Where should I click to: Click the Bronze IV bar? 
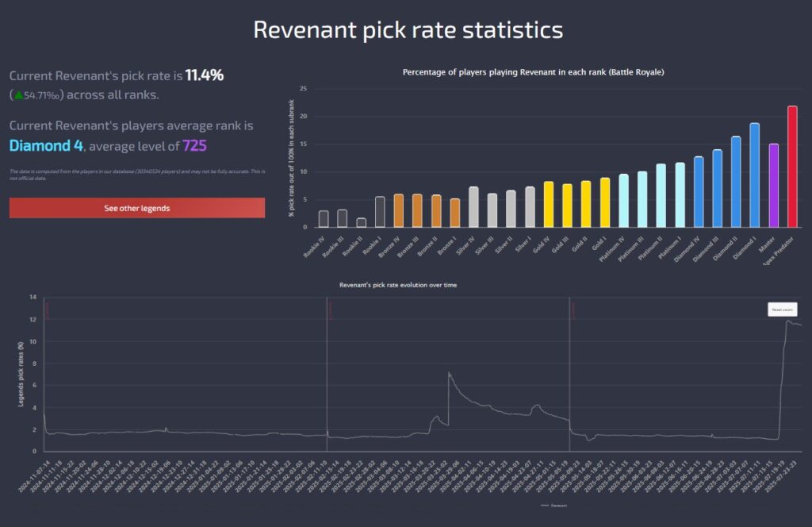(x=398, y=210)
